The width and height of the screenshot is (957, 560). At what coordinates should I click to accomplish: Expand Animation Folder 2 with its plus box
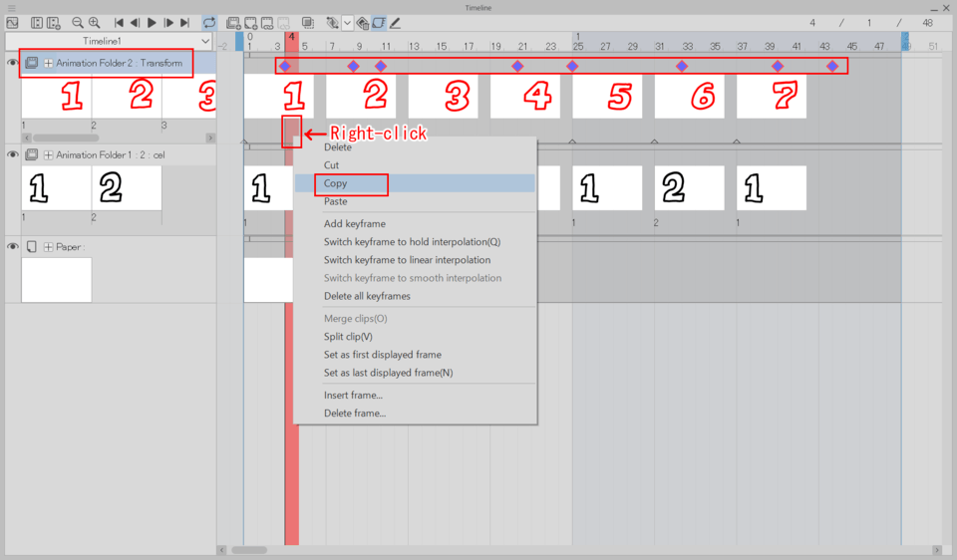click(48, 63)
